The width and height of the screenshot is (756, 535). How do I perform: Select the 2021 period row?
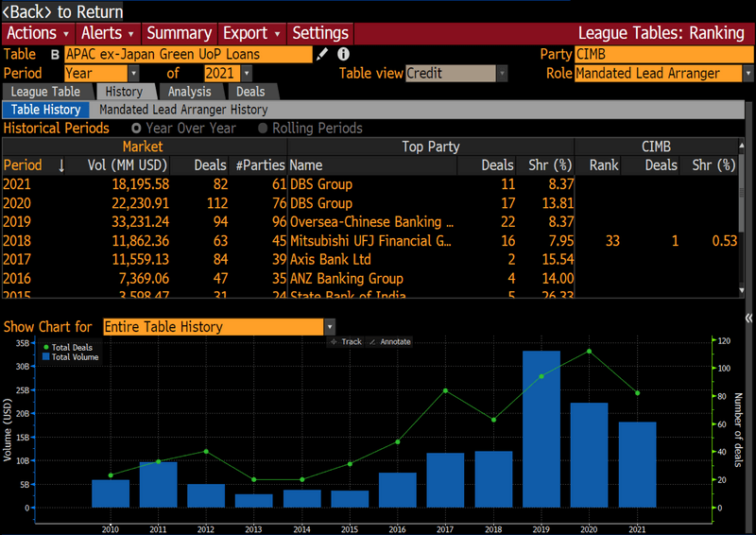coord(369,184)
